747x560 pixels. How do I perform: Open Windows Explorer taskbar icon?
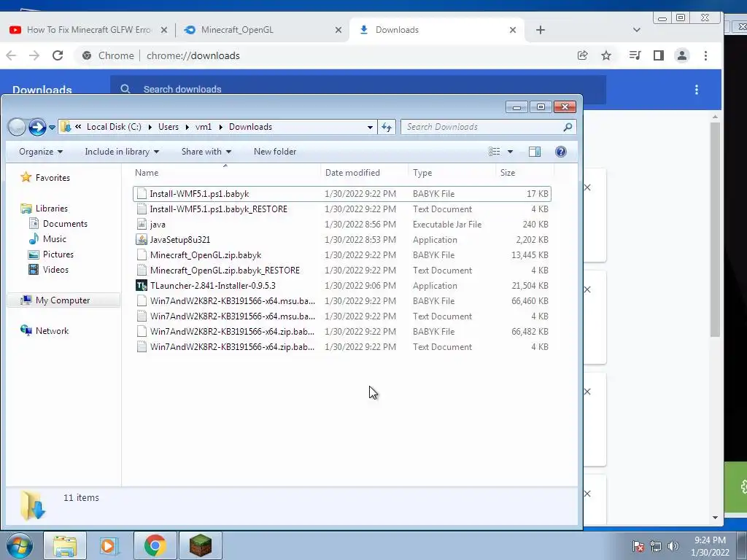pyautogui.click(x=65, y=545)
